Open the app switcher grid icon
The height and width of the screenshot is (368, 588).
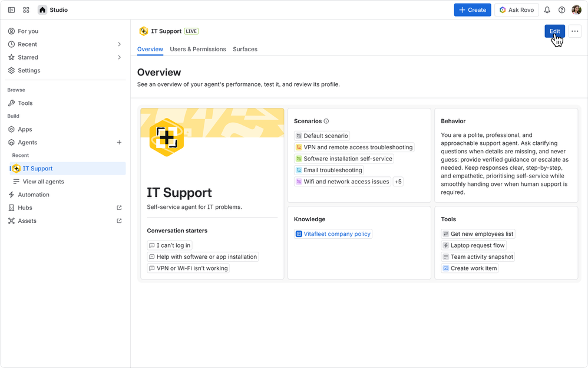tap(26, 10)
